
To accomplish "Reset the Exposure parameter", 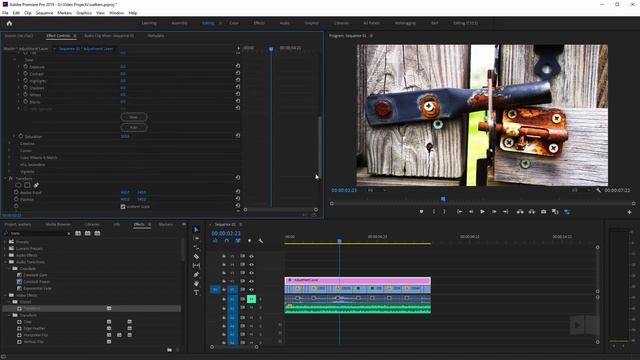I will click(238, 66).
